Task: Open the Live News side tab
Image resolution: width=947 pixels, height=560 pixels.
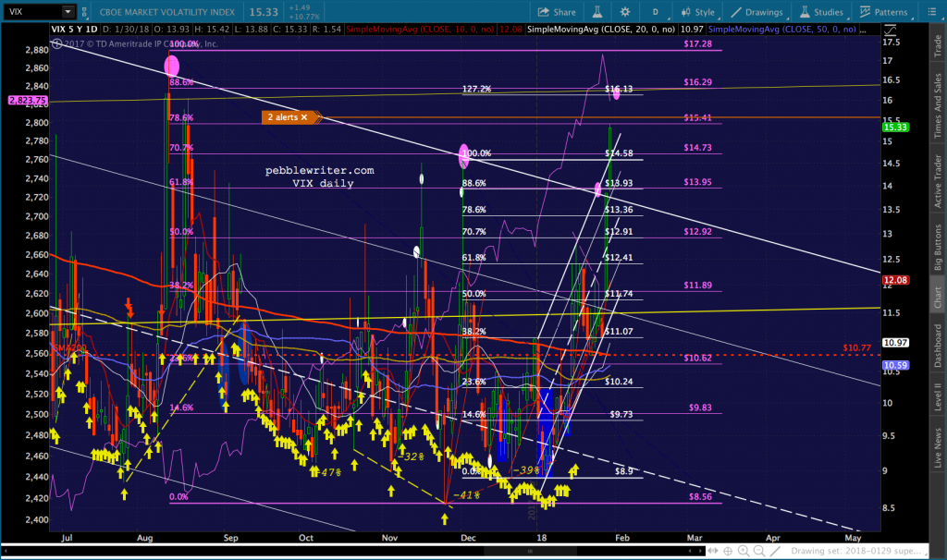Action: [x=938, y=447]
